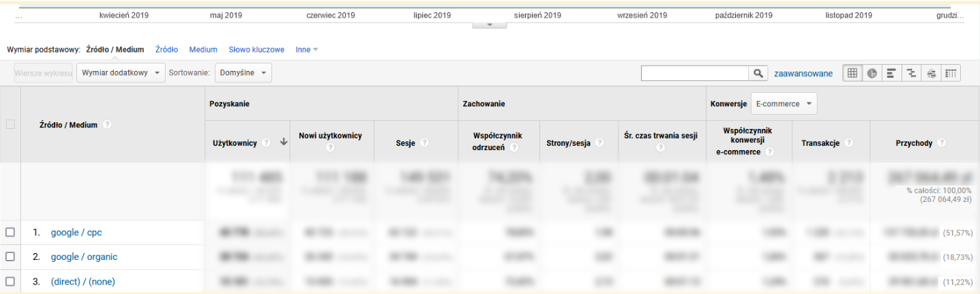Click the 11,22% revenue share value
Viewport: 980px width, 294px height.
pos(959,282)
